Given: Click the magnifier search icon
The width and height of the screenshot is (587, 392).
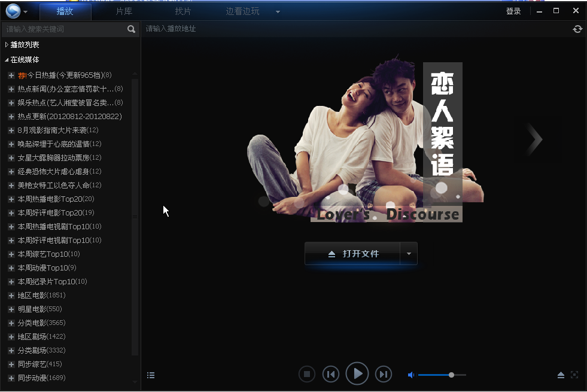Looking at the screenshot, I should click(131, 29).
